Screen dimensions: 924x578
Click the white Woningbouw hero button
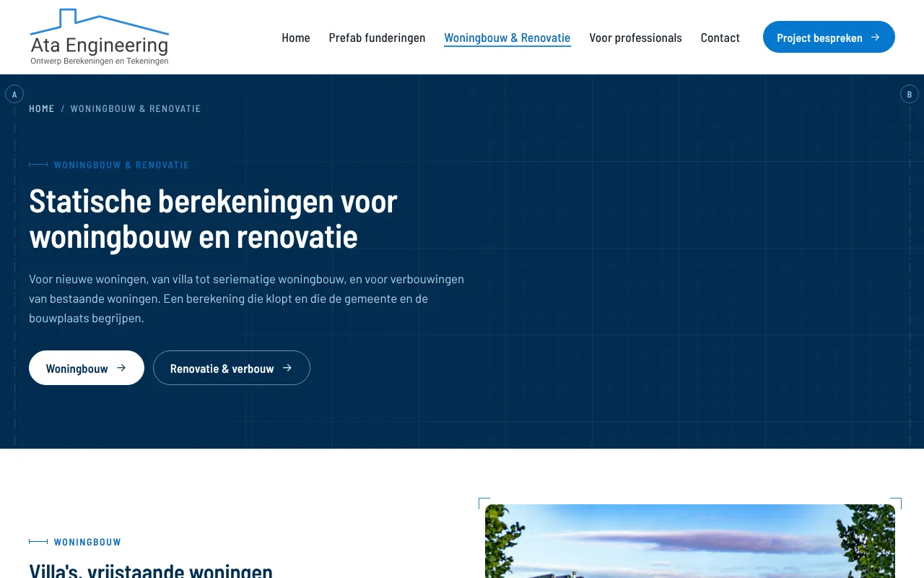click(x=87, y=368)
